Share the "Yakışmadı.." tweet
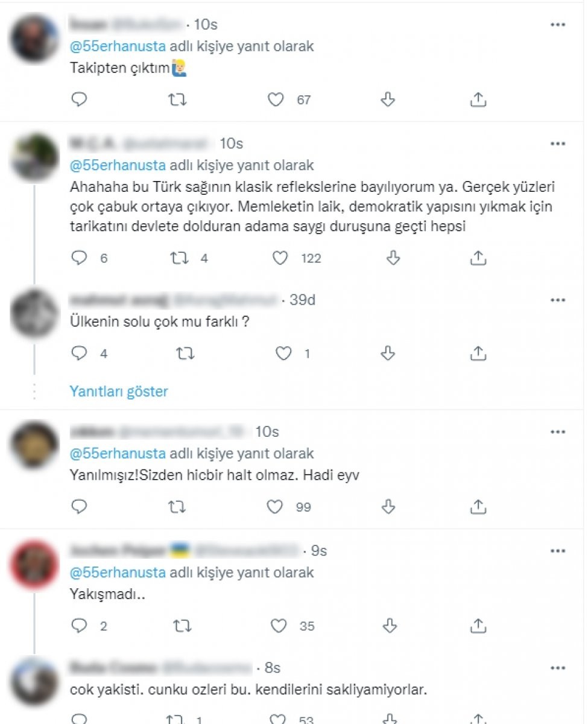This screenshot has width=588, height=724. 478,626
